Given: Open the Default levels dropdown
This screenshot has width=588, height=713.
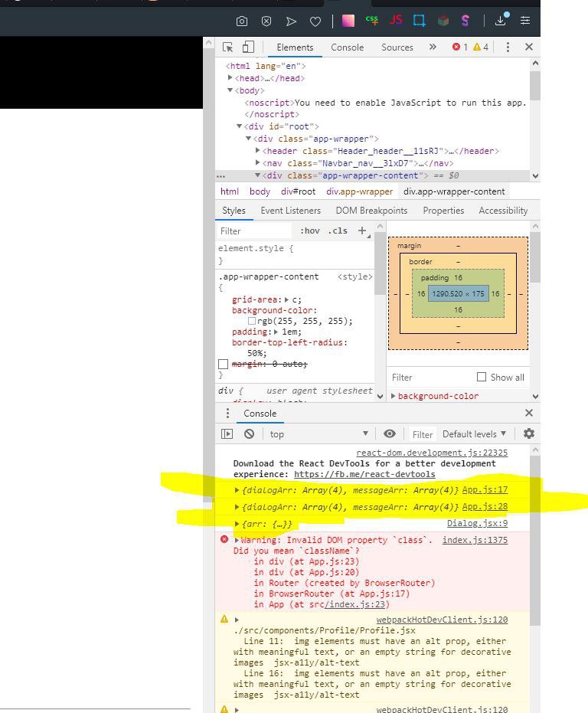Looking at the screenshot, I should tap(475, 434).
